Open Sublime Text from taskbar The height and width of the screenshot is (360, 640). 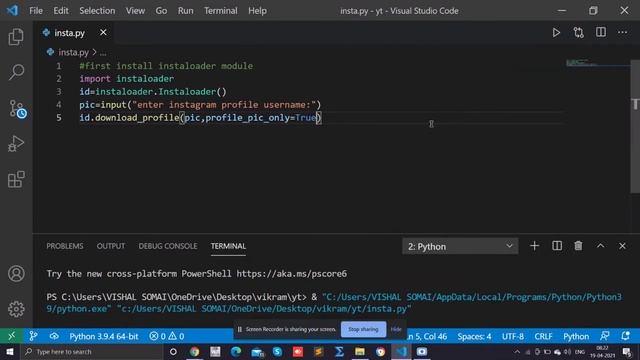(x=318, y=351)
